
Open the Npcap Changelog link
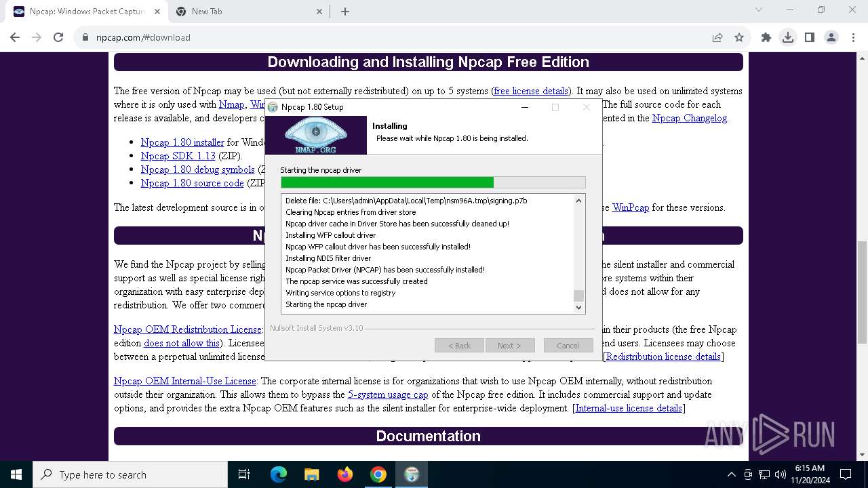[x=690, y=118]
